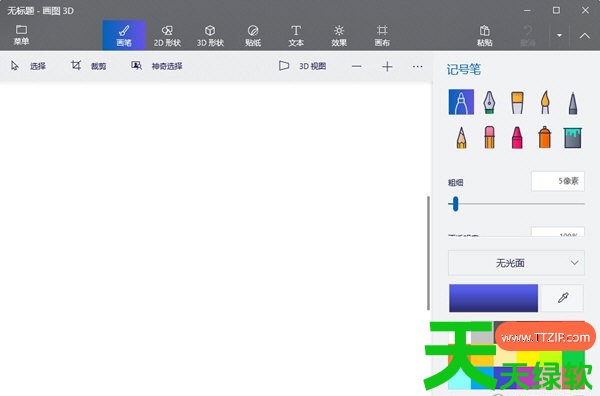Switch to the 3D 形状 tab
600x396 pixels.
[210, 35]
